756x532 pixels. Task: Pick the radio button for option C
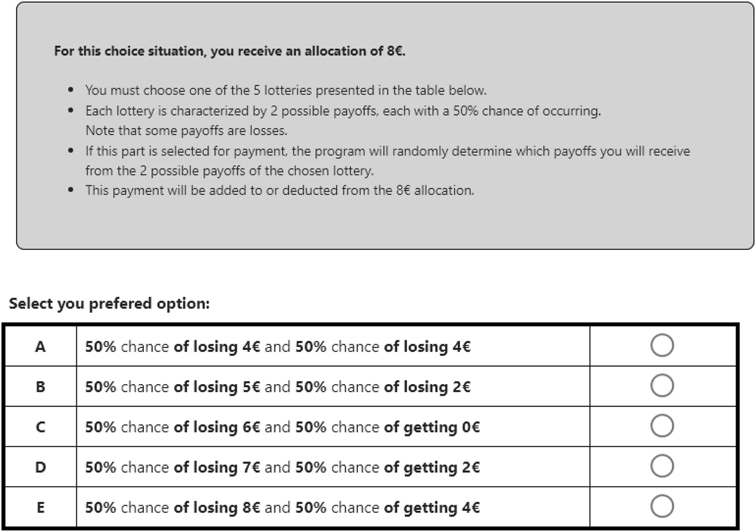pyautogui.click(x=662, y=426)
